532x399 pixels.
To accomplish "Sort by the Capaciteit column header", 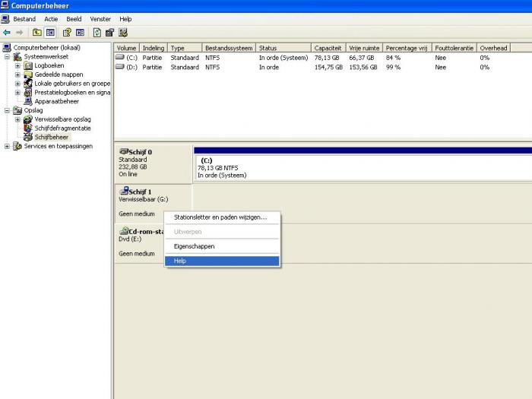I will coord(327,48).
